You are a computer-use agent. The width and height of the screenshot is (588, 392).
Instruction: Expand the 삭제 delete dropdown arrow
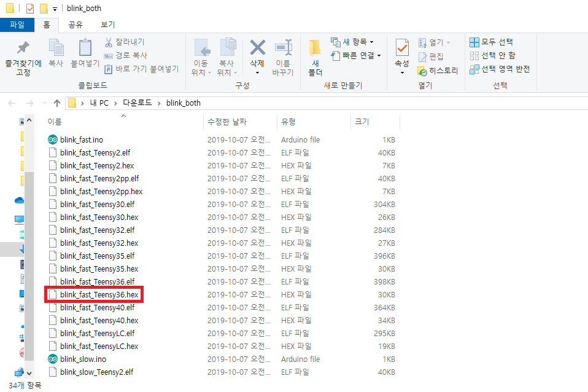click(x=257, y=73)
